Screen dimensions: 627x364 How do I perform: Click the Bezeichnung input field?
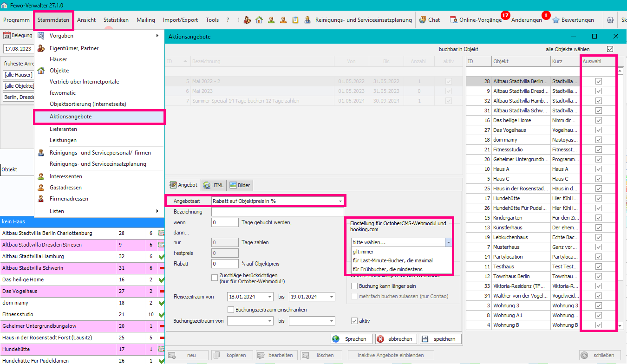[x=277, y=212]
